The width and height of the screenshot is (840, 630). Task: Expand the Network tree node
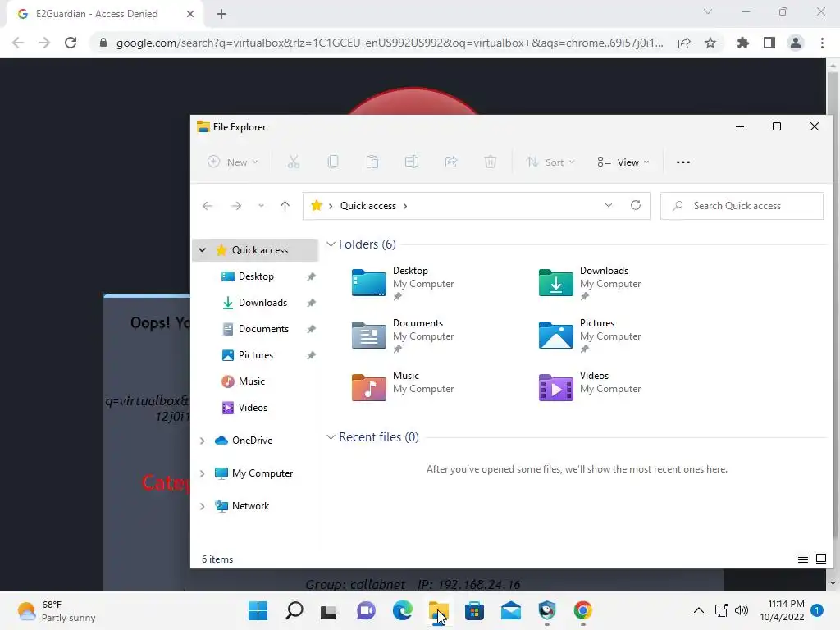click(x=203, y=505)
